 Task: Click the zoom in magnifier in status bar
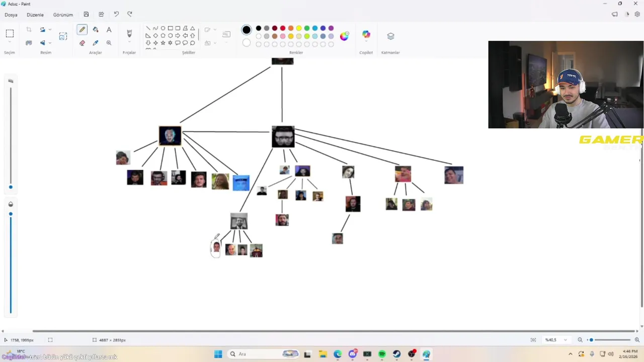point(637,340)
